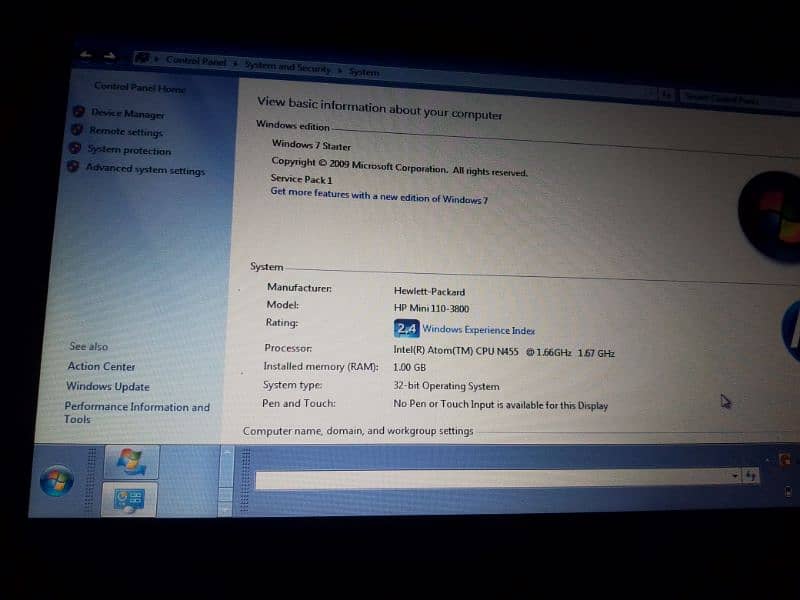Select System and Security in the breadcrumb
Image resolution: width=800 pixels, height=600 pixels.
288,67
